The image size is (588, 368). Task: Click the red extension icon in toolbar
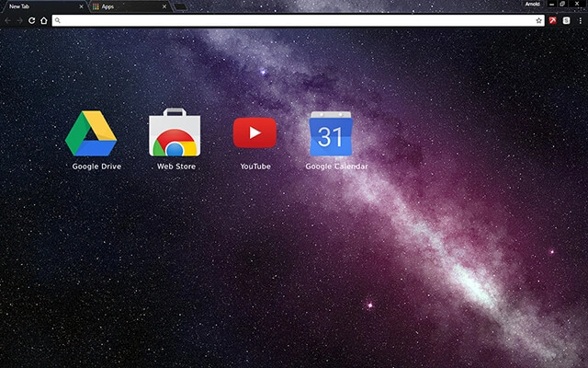point(553,20)
